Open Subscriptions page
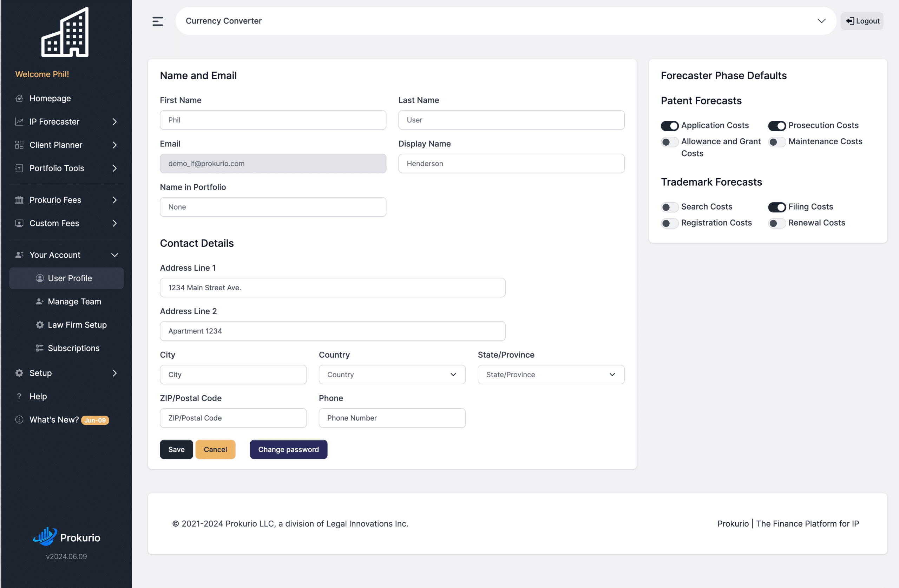Screen dimensions: 899x588 (x=66, y=348)
